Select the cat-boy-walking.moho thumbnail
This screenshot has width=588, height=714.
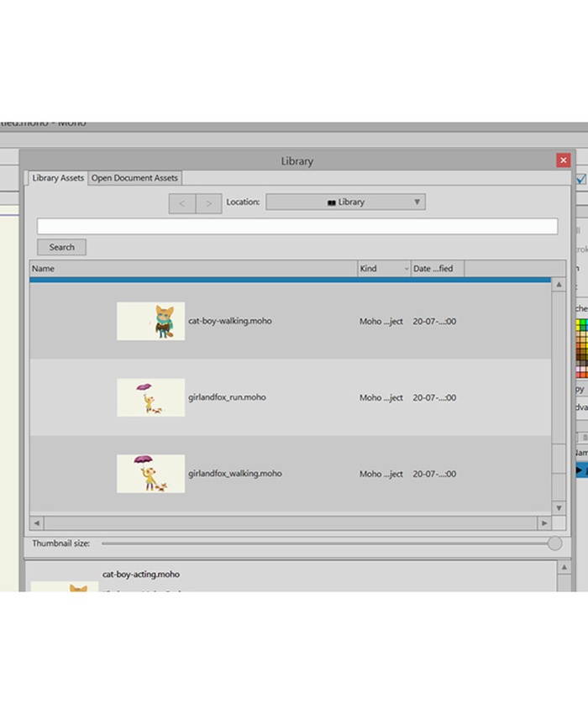coord(151,322)
